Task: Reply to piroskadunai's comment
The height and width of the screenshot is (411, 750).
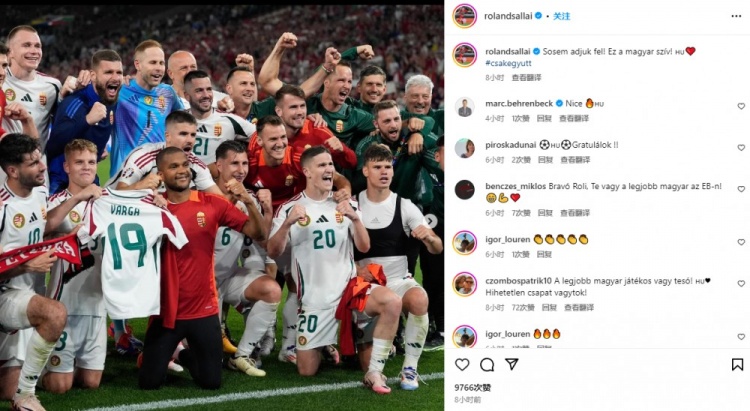Action: [545, 160]
